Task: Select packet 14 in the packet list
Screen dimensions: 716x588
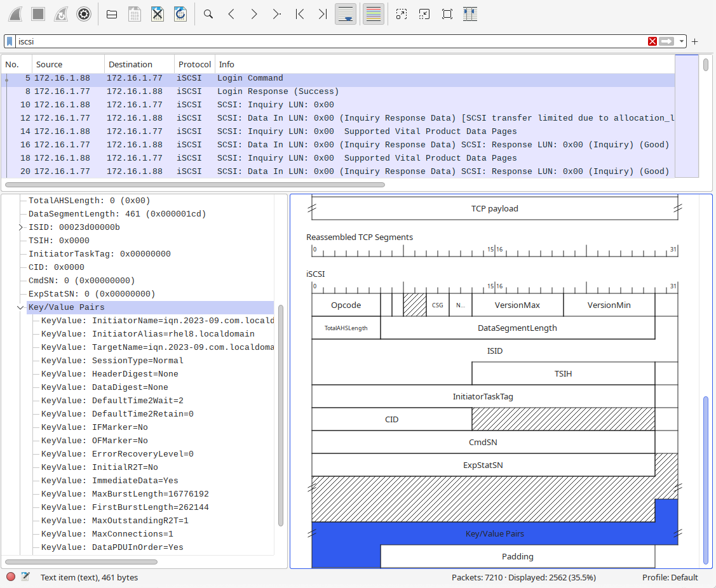Action: tap(338, 131)
